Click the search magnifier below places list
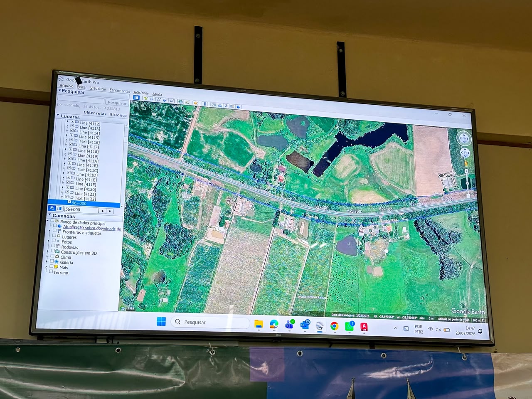The height and width of the screenshot is (399, 532). click(x=52, y=208)
